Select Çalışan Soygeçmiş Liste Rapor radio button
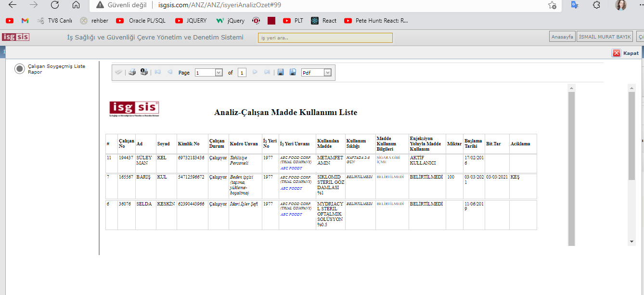Viewport: 644px width, 295px height. (x=20, y=69)
